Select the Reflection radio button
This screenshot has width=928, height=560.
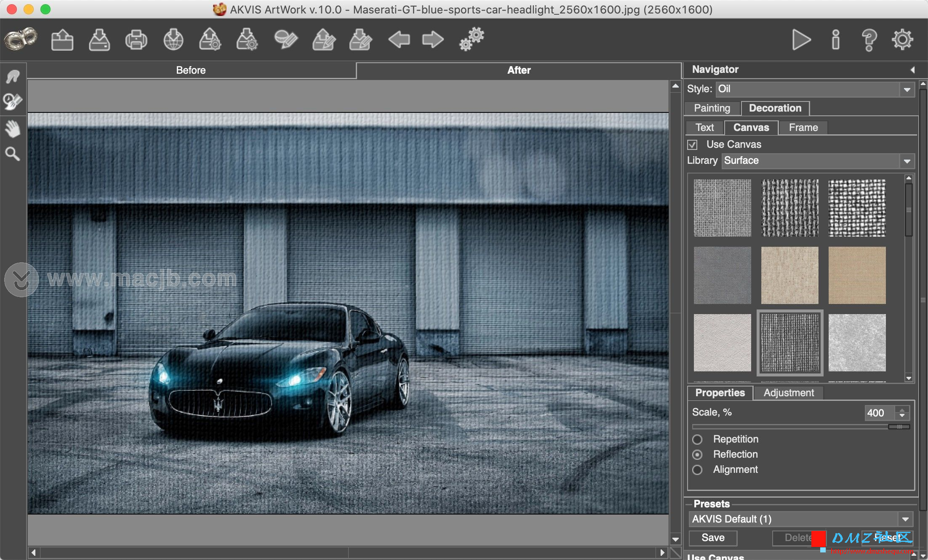click(x=697, y=455)
